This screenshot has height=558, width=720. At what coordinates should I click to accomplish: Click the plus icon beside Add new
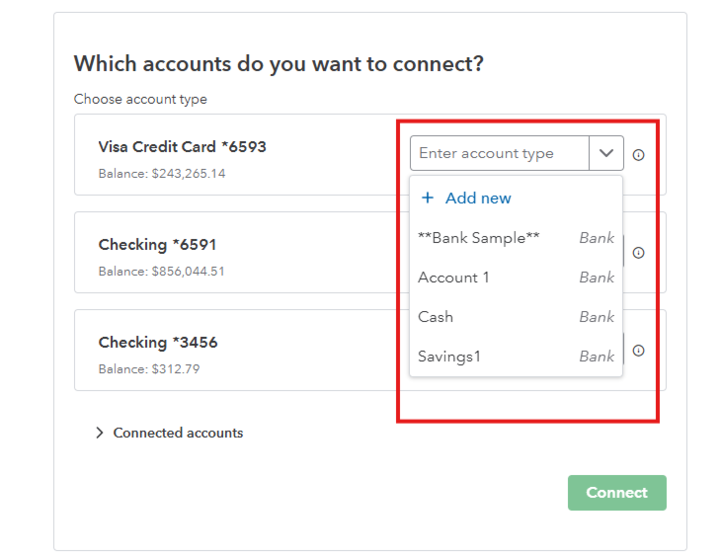point(428,198)
